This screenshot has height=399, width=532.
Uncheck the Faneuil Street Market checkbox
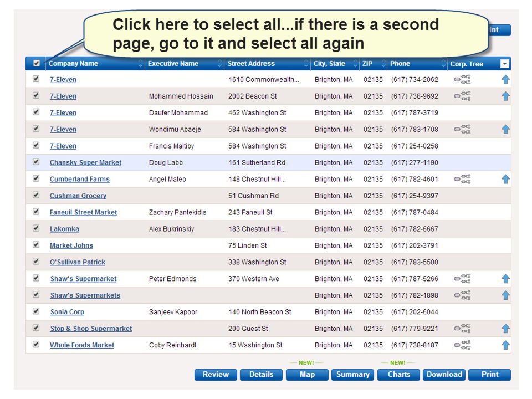(36, 212)
